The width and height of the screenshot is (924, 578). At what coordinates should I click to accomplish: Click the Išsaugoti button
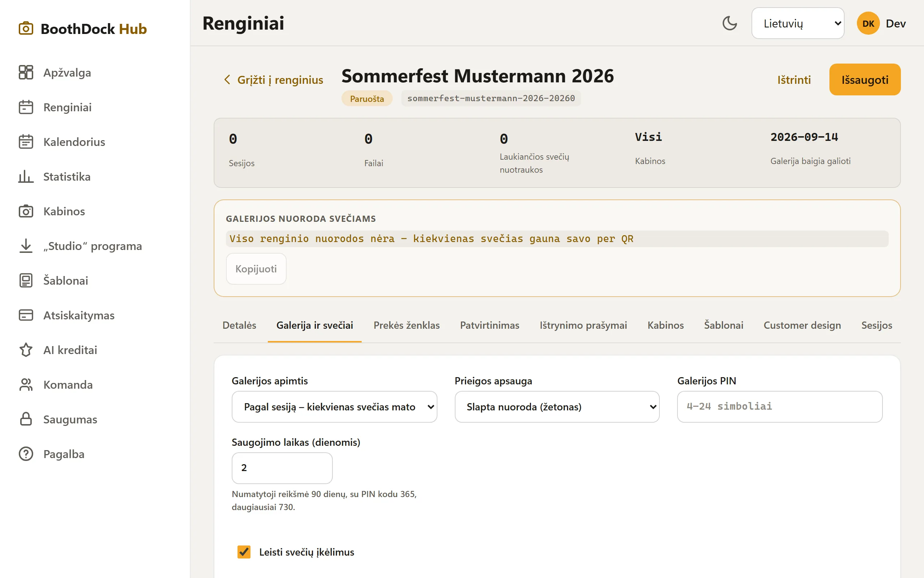tap(865, 79)
